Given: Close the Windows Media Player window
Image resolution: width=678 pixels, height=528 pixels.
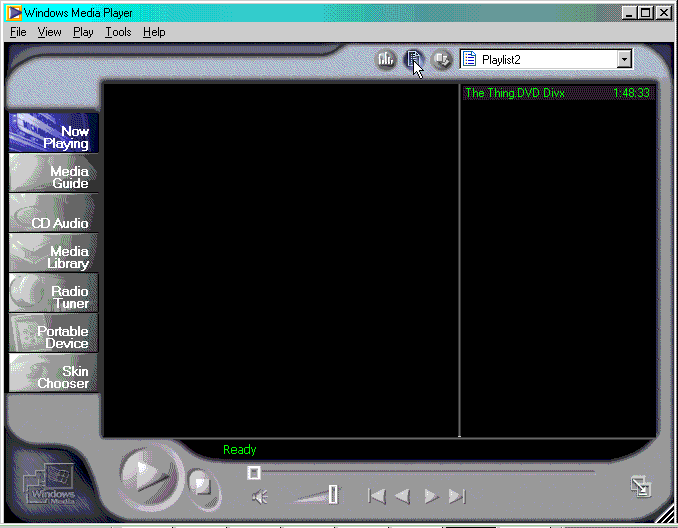Looking at the screenshot, I should click(664, 13).
